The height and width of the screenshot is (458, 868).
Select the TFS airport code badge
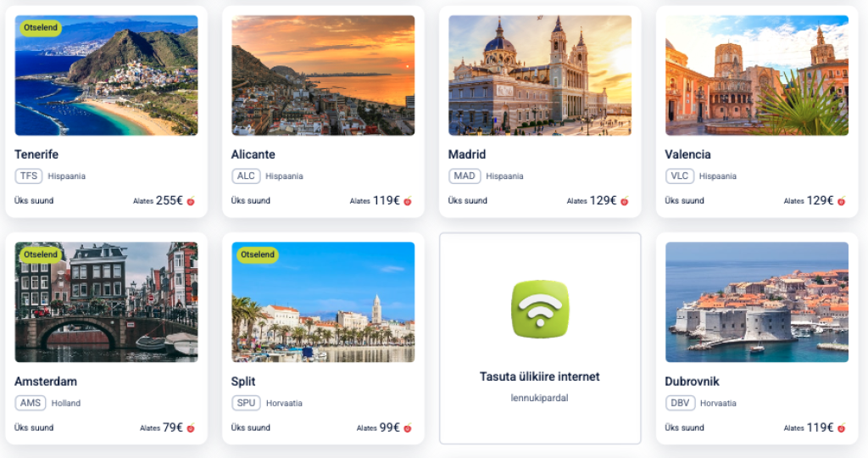coord(29,176)
